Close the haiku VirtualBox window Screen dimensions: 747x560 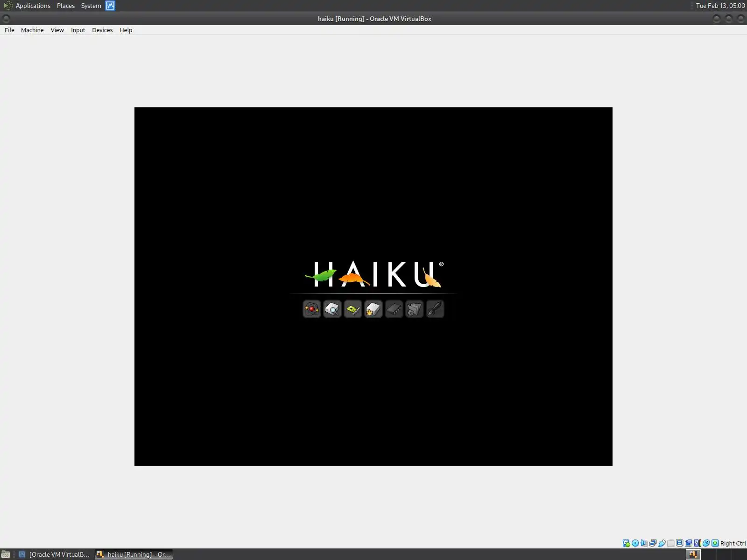(x=740, y=19)
